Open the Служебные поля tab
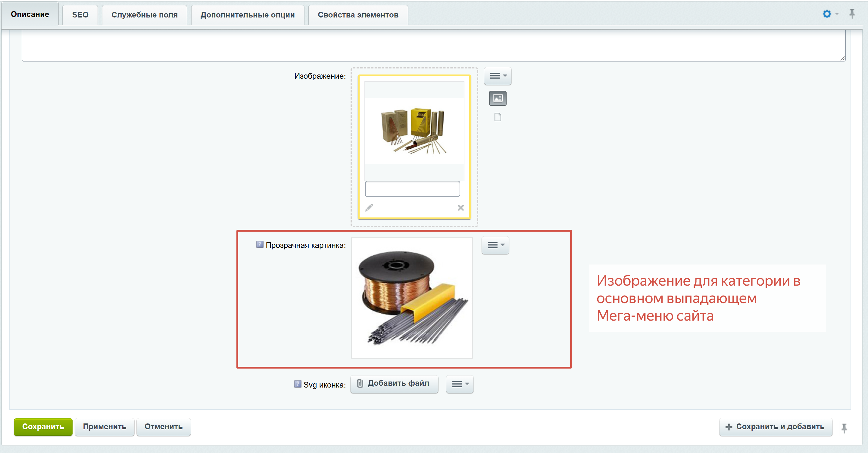The image size is (868, 453). 144,15
